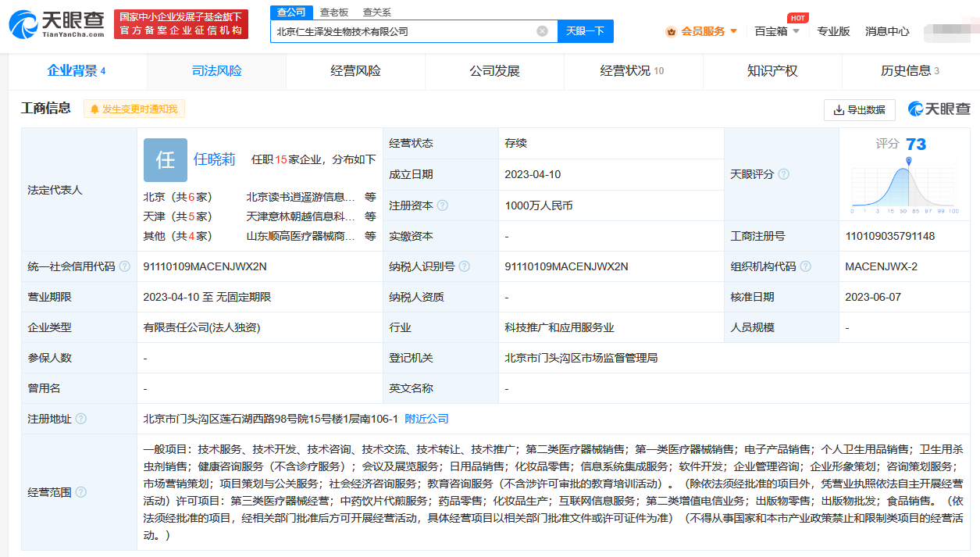Click the 营业期限 value 2023-04-10 至 无固定期限
This screenshot has height=557, width=980.
click(208, 297)
